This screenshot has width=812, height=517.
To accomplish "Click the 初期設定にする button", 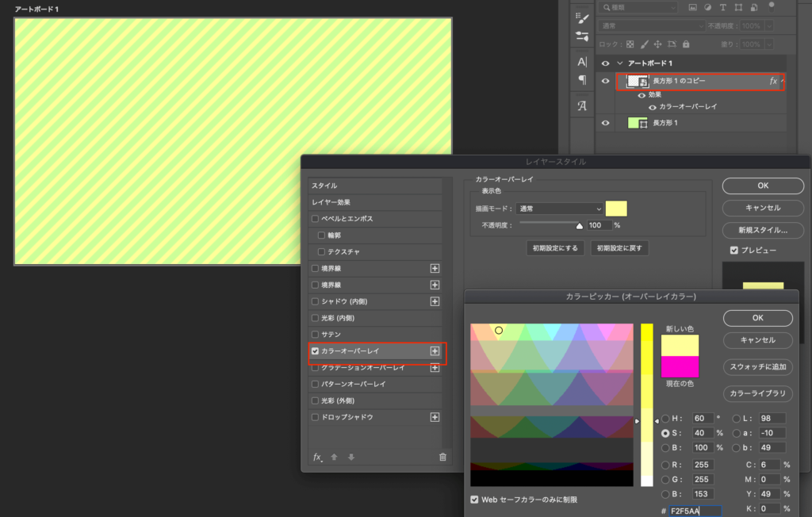I will click(555, 248).
